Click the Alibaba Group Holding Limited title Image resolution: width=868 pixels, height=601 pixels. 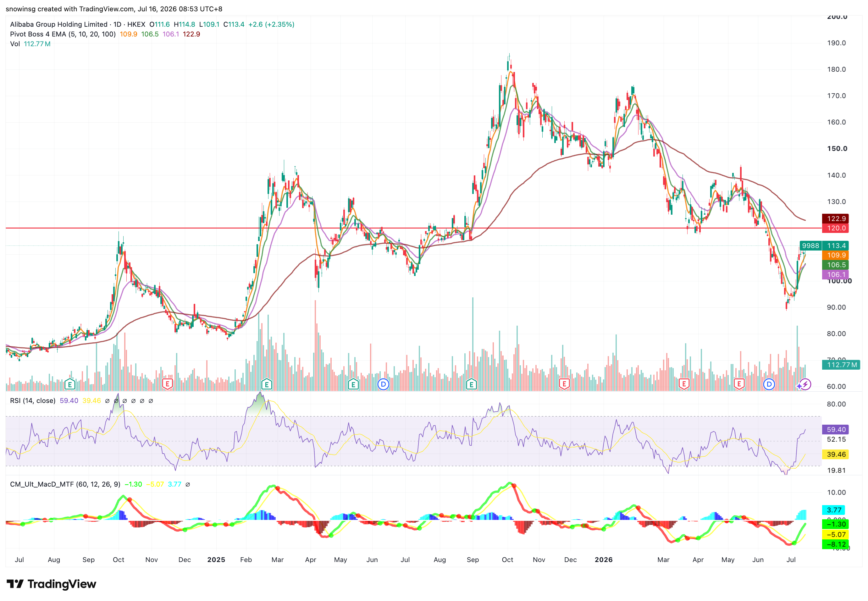[59, 25]
